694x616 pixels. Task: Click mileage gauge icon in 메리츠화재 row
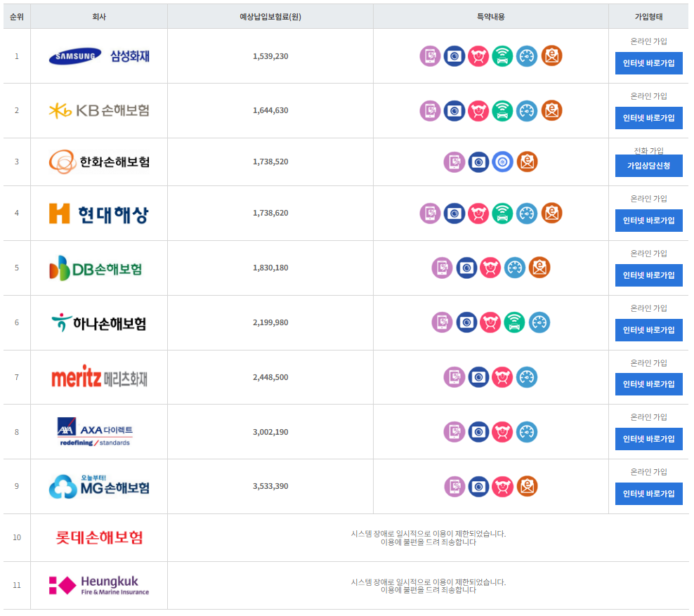pyautogui.click(x=527, y=377)
